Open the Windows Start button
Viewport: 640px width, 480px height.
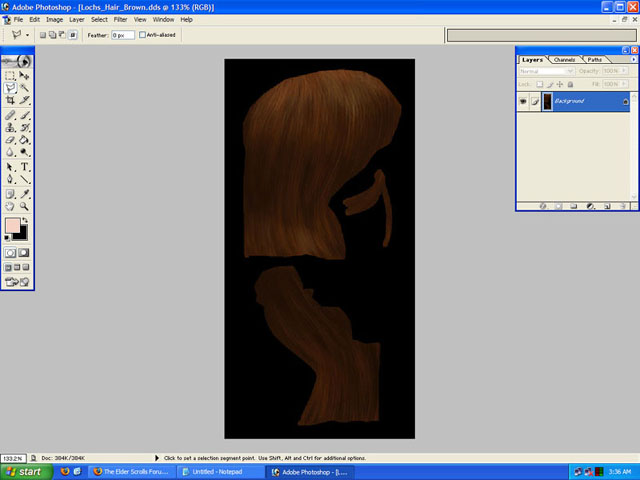26,472
